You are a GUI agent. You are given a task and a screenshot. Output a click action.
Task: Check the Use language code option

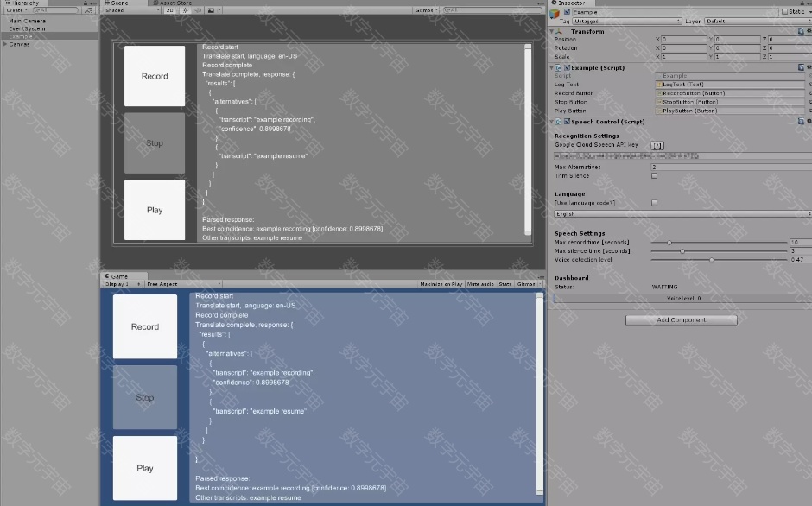click(x=654, y=202)
